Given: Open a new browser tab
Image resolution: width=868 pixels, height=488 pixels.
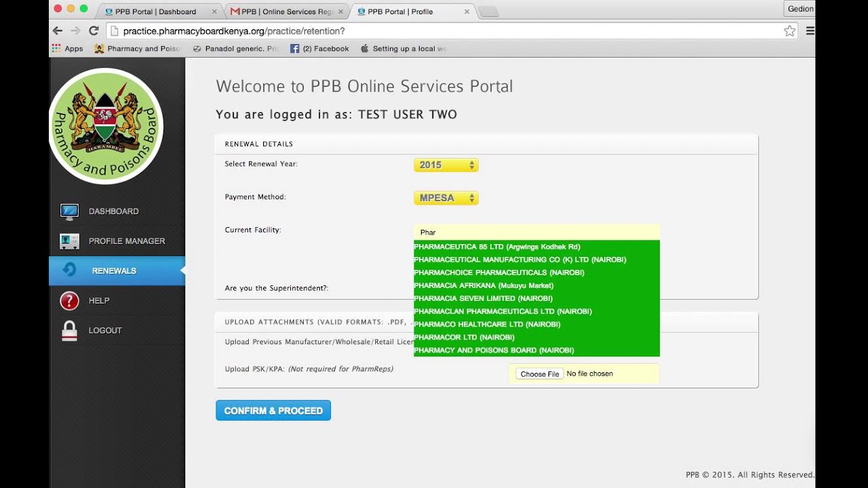Looking at the screenshot, I should (x=488, y=12).
